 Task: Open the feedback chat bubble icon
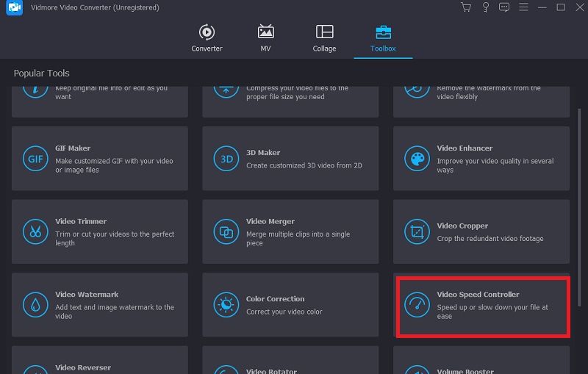pyautogui.click(x=504, y=7)
